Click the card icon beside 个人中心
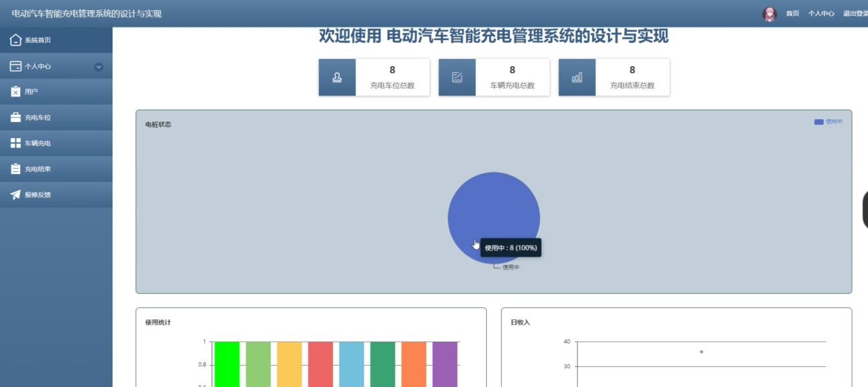Viewport: 868px width, 387px height. click(15, 66)
